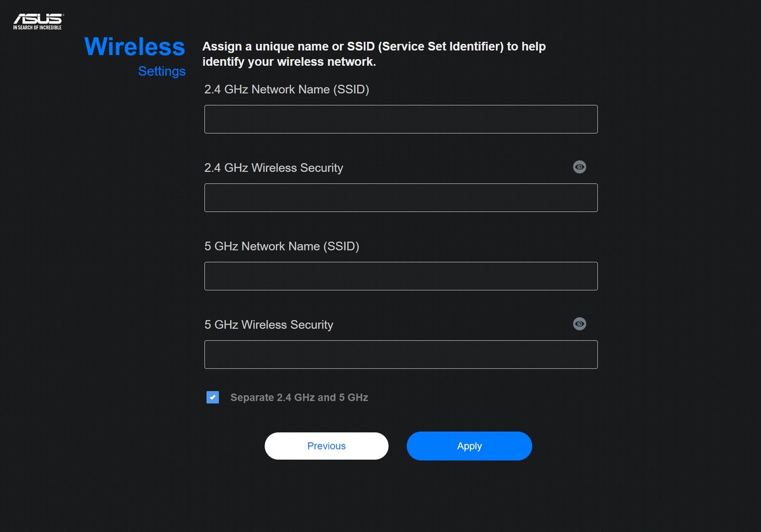This screenshot has width=761, height=532.
Task: Click the '2.4 GHz Wireless Security' label
Action: click(274, 168)
